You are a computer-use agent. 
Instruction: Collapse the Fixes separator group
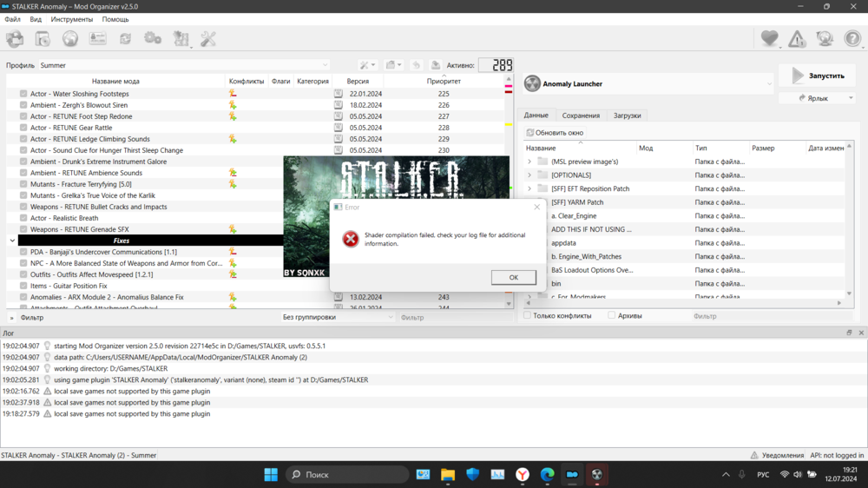pos(12,241)
